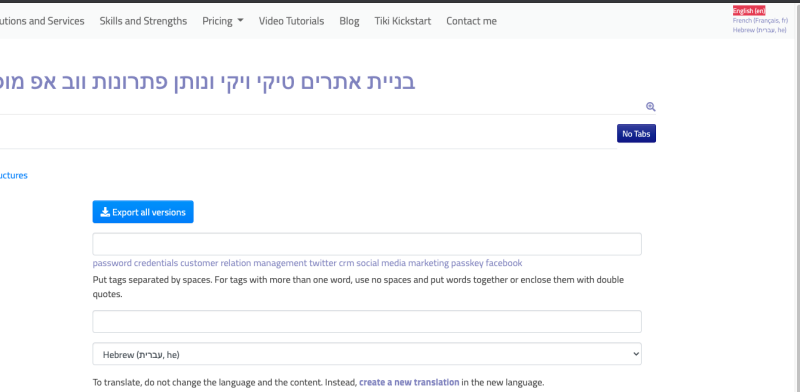
Task: Focus the tags input field above suggestions
Action: coord(367,244)
